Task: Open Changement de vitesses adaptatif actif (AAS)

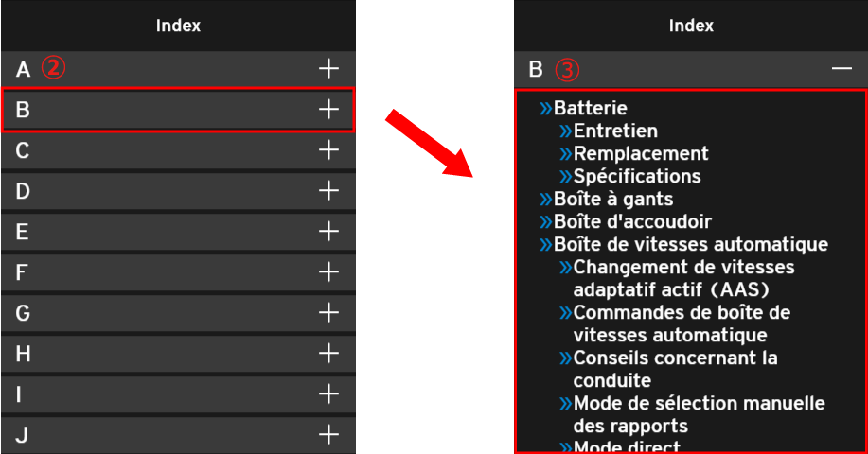Action: point(682,278)
